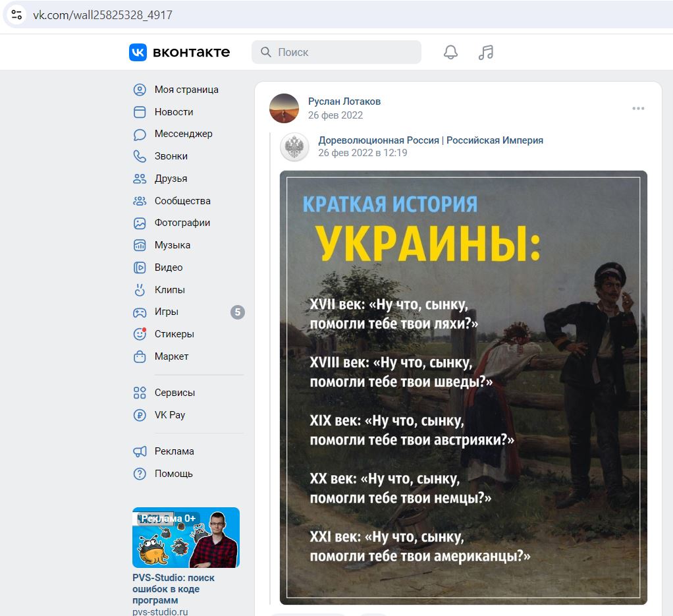Click the Стикеры smiley icon
This screenshot has width=673, height=616.
(x=140, y=334)
